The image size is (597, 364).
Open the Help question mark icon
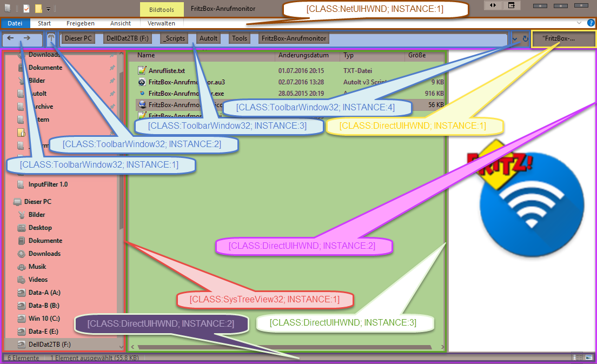(591, 23)
